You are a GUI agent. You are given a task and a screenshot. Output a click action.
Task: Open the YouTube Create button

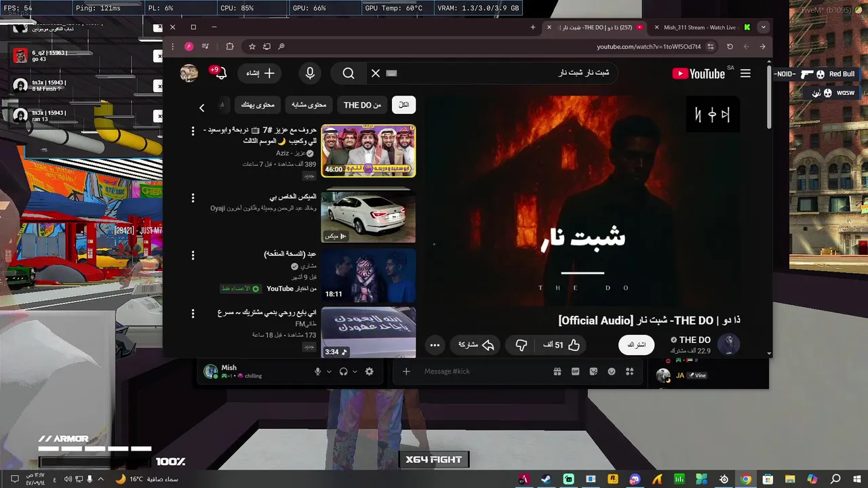click(x=260, y=73)
